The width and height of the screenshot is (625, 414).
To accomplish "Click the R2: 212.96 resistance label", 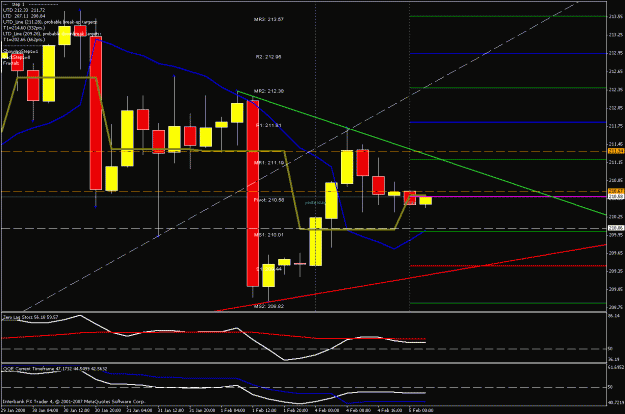I will (x=268, y=57).
